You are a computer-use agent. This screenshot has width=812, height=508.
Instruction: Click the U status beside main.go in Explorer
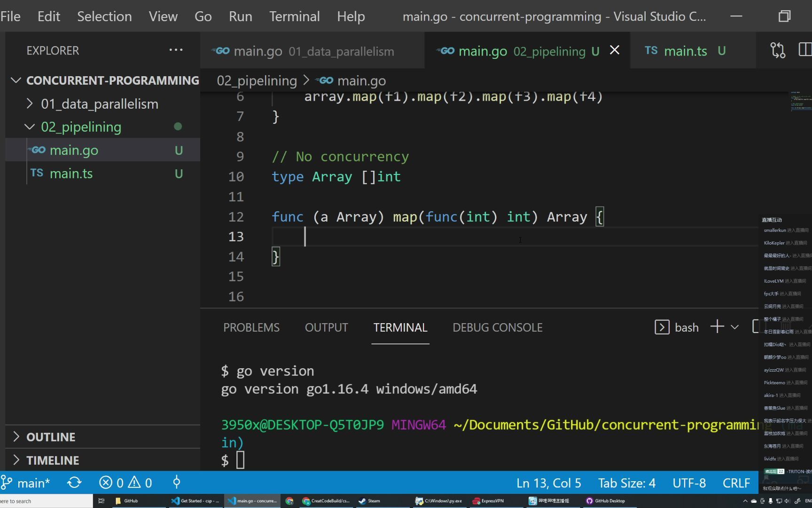(x=179, y=151)
